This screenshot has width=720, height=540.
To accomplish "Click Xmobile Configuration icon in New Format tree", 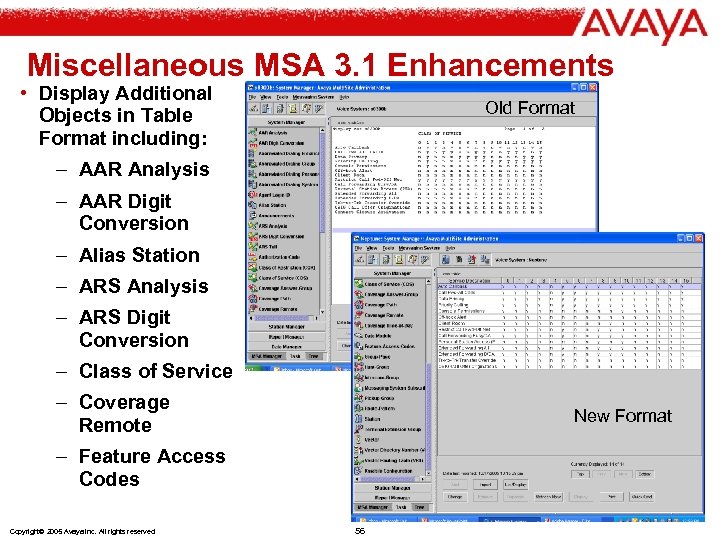I will tap(359, 471).
